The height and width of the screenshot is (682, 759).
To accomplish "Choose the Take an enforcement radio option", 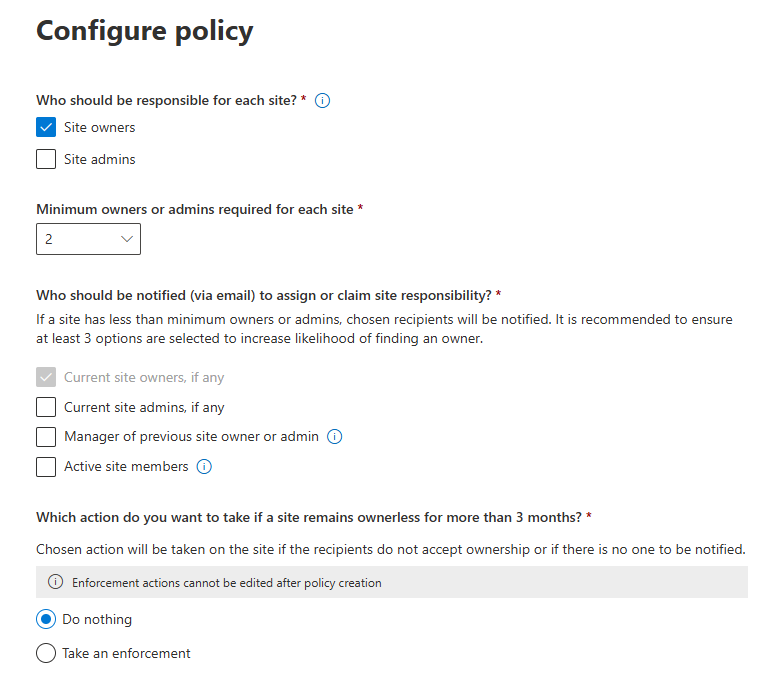I will tap(46, 653).
